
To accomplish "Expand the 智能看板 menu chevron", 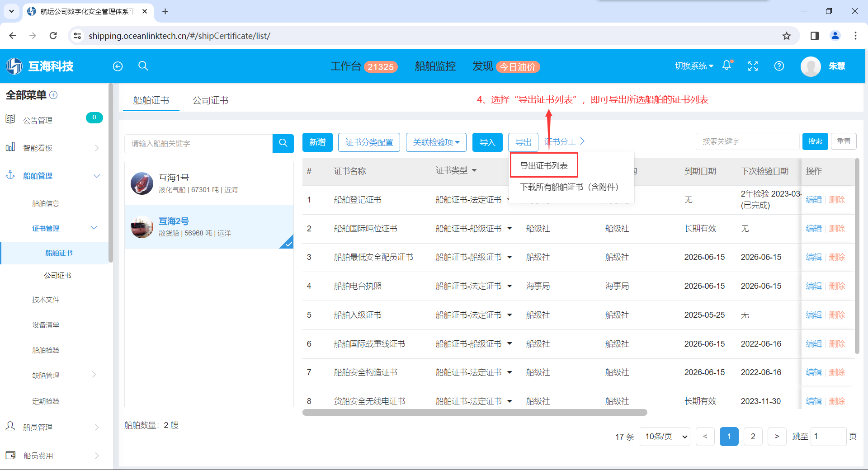I will point(97,148).
